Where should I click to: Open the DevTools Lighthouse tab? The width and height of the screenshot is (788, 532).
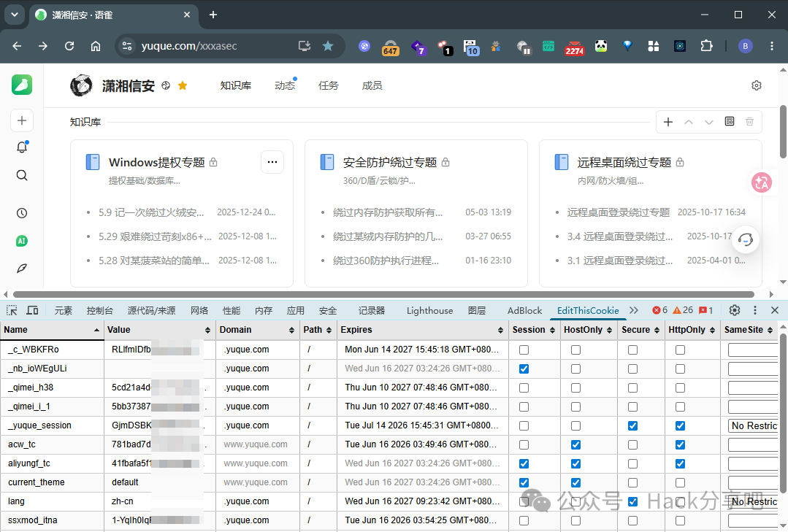(x=429, y=310)
